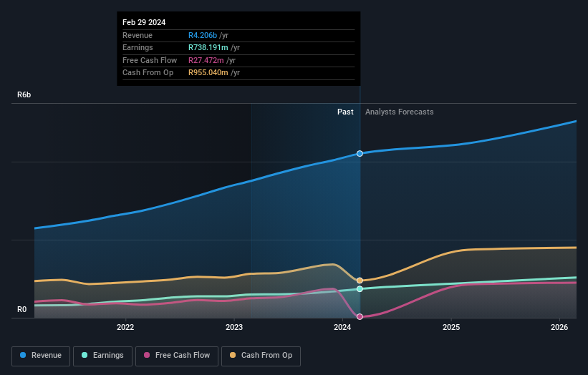Toggle the Free Cash Flow legend button
This screenshot has height=375, width=588.
point(177,356)
